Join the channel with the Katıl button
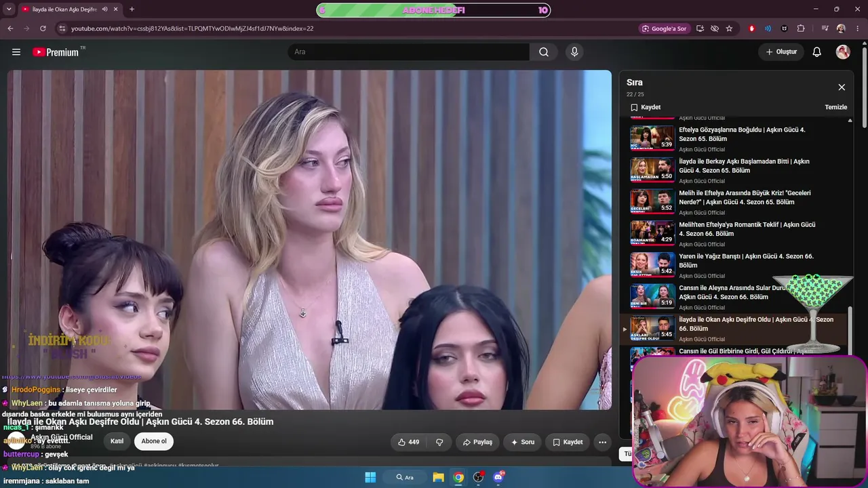This screenshot has height=488, width=868. pyautogui.click(x=117, y=441)
